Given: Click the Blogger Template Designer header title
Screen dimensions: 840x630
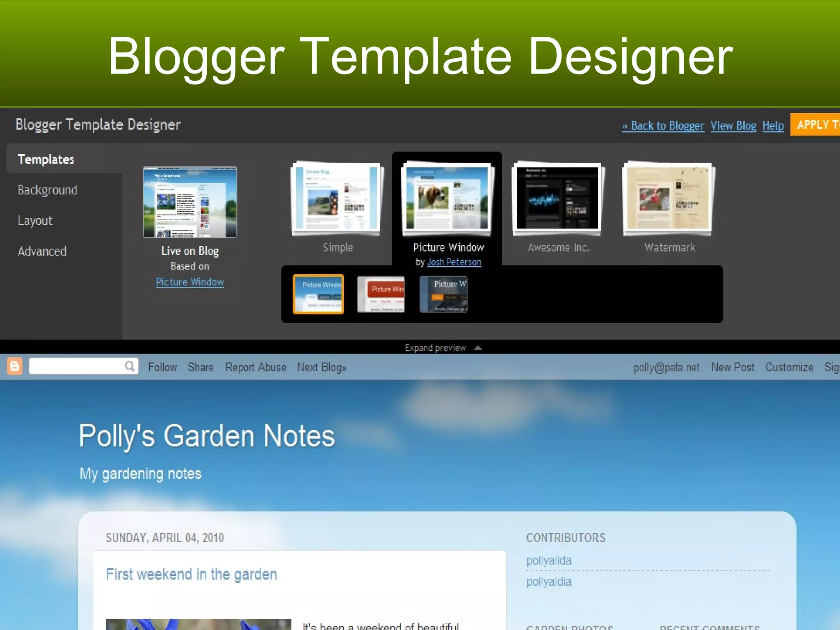Looking at the screenshot, I should [98, 124].
